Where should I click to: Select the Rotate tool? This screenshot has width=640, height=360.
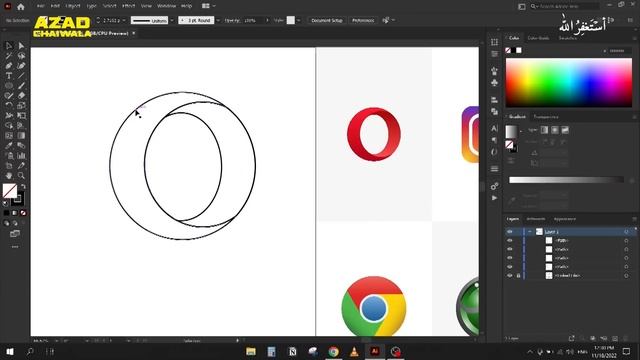point(9,106)
